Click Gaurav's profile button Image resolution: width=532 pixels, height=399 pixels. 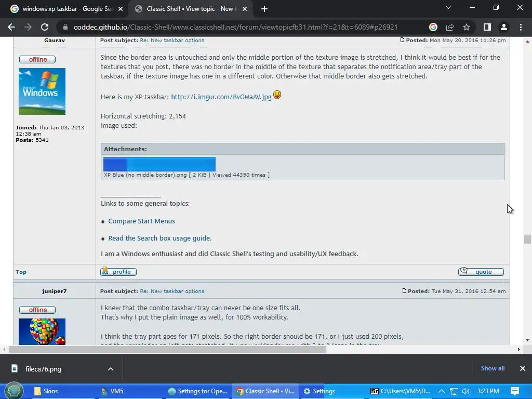(118, 272)
